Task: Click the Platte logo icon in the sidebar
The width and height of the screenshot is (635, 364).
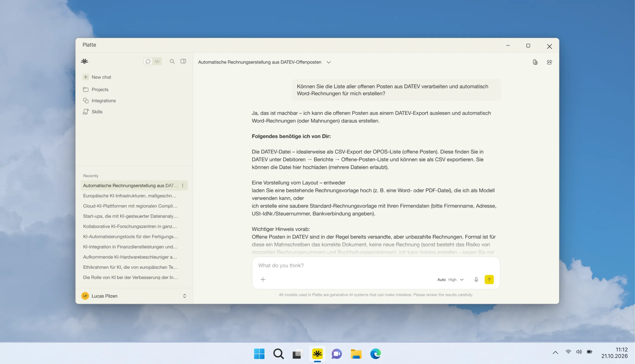Action: tap(85, 61)
